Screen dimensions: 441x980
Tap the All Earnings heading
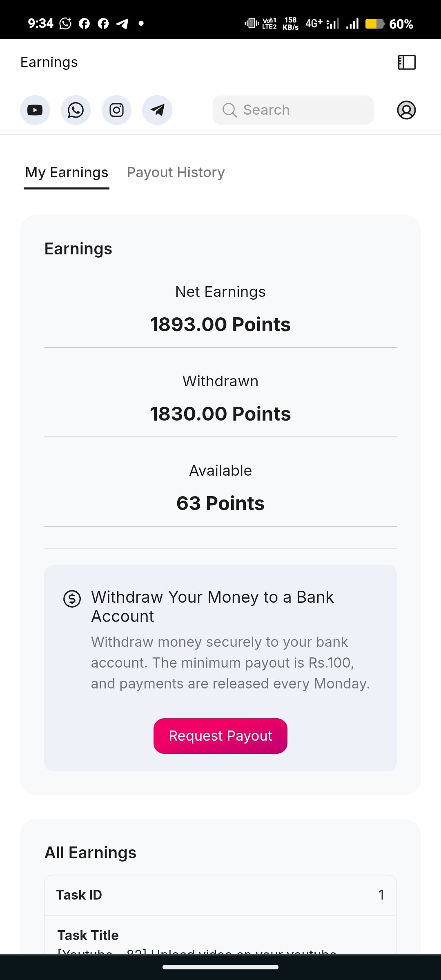click(90, 853)
